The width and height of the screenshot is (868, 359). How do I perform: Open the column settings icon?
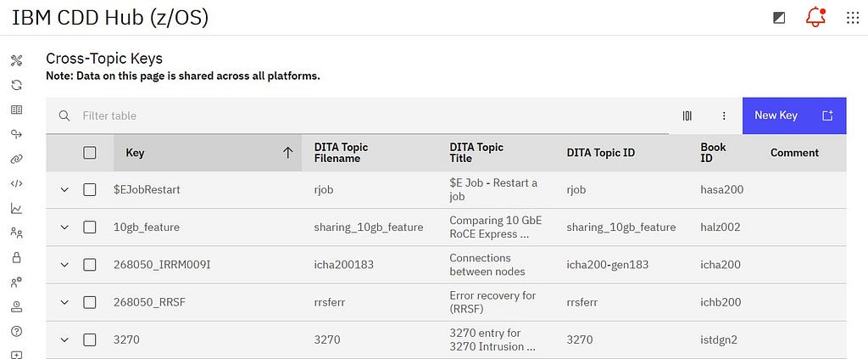(x=687, y=115)
